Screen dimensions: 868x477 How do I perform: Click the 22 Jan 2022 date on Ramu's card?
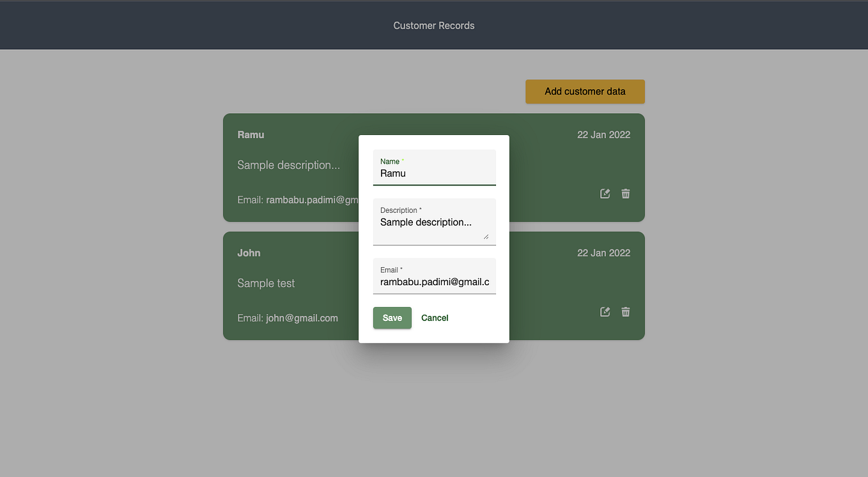point(603,134)
